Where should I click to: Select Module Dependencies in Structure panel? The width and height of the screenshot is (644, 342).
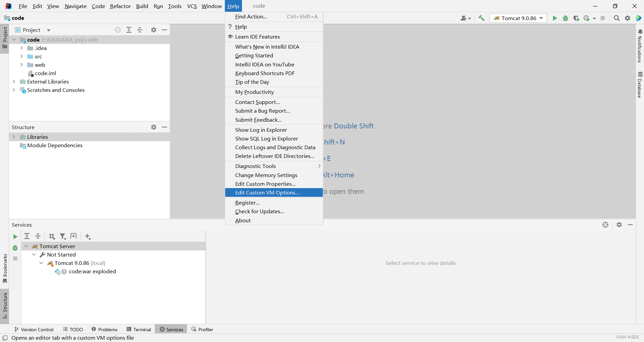pyautogui.click(x=55, y=145)
